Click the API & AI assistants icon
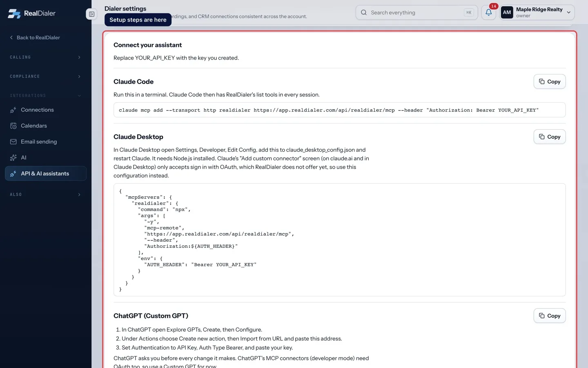The image size is (588, 368). pos(13,174)
